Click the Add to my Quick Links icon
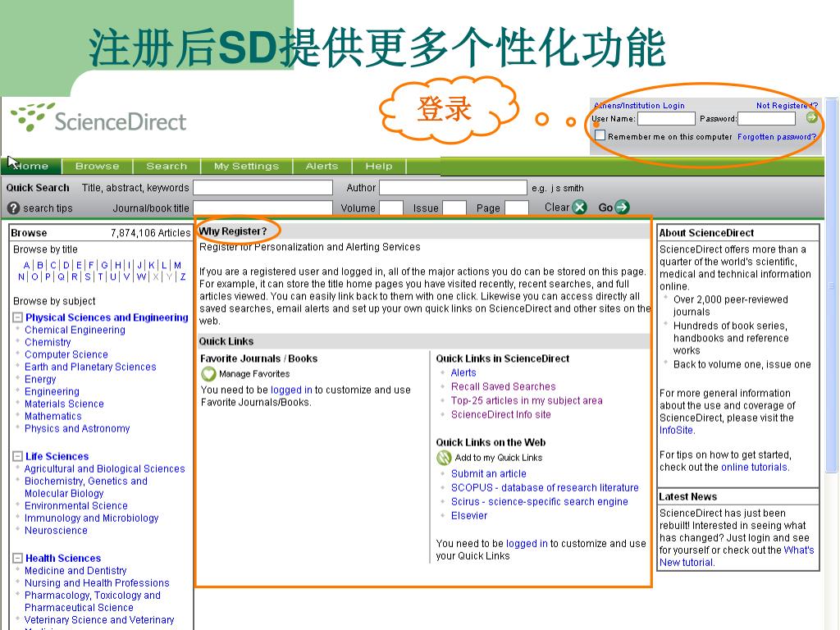Image resolution: width=840 pixels, height=630 pixels. [444, 458]
